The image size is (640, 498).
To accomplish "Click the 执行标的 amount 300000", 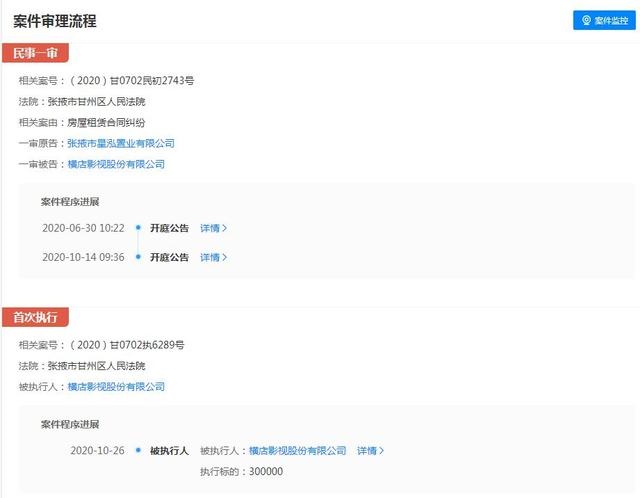I will pyautogui.click(x=264, y=472).
